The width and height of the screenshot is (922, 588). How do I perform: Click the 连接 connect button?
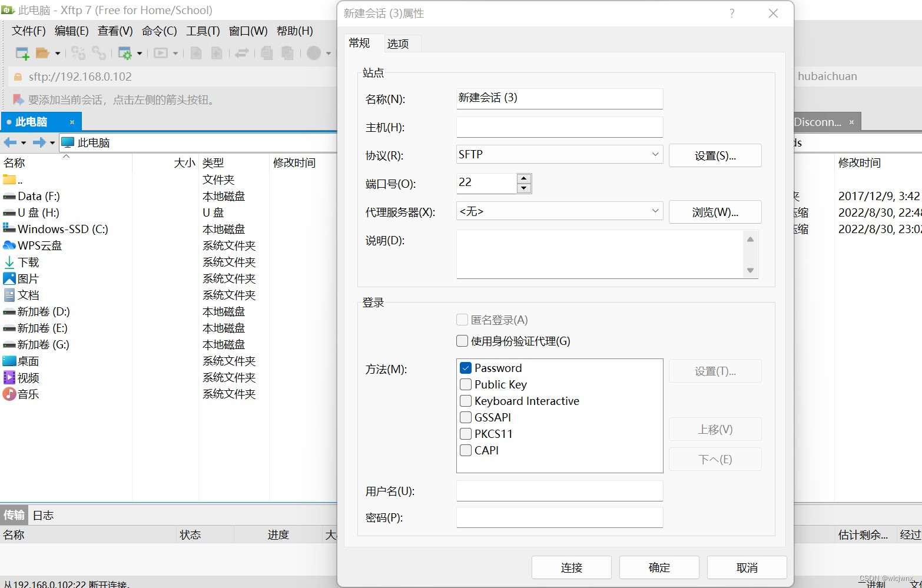pyautogui.click(x=572, y=567)
